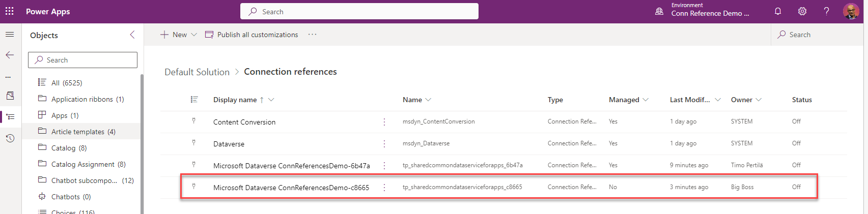The height and width of the screenshot is (214, 868).
Task: Open the notifications bell
Action: tap(778, 11)
